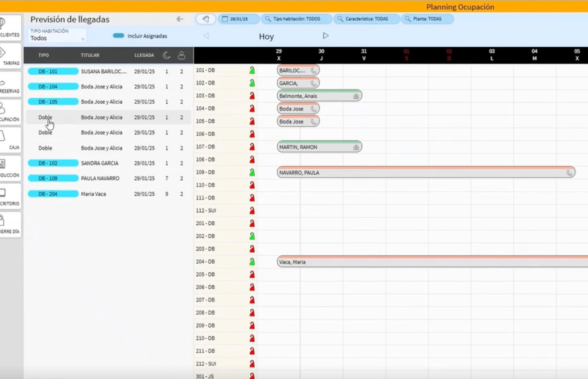
Task: Select room row 110 - DB
Action: pyautogui.click(x=226, y=185)
